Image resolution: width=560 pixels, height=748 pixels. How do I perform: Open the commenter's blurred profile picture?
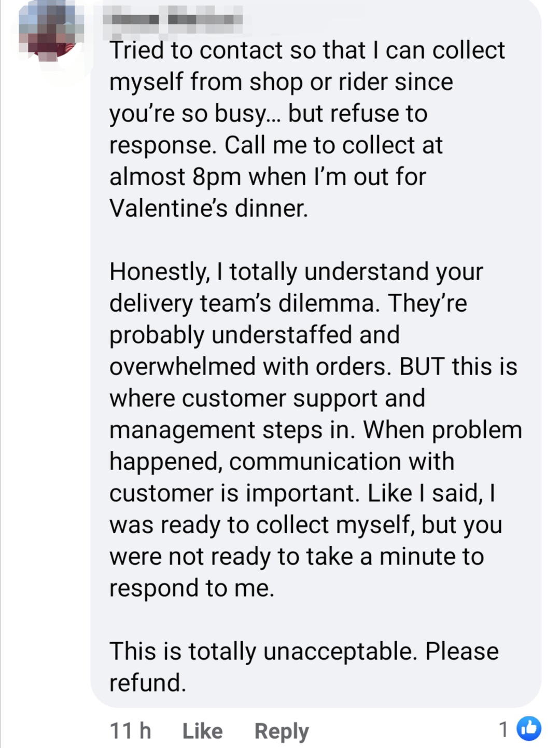pyautogui.click(x=51, y=32)
